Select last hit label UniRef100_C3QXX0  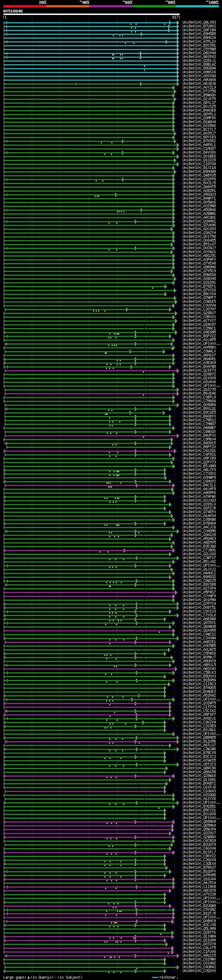point(199,971)
